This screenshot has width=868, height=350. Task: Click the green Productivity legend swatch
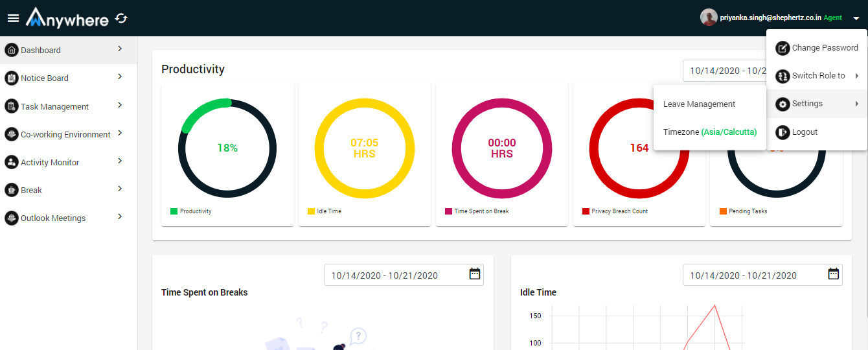tap(174, 211)
